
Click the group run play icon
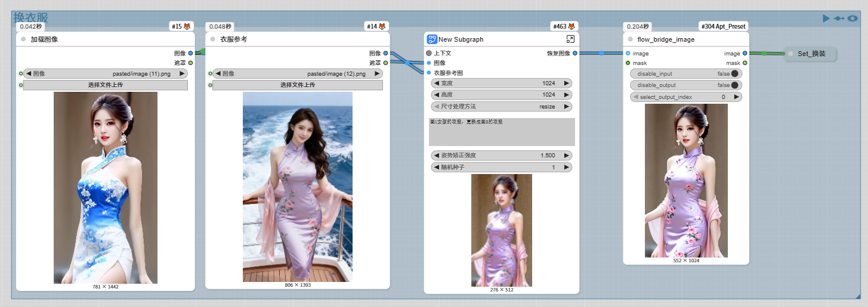[826, 18]
